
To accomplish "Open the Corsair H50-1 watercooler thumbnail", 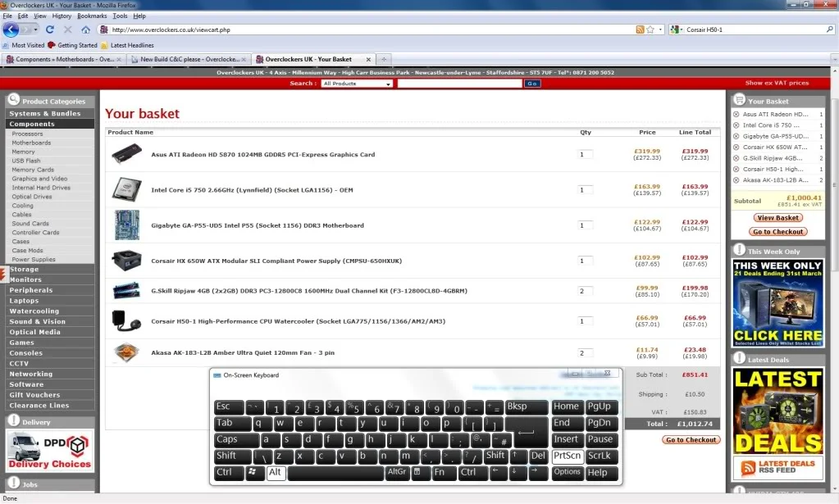I will coord(127,320).
